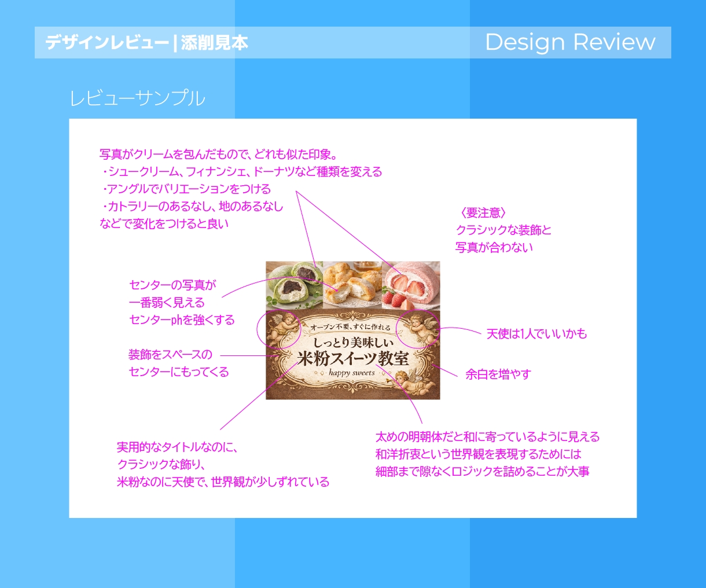Click the banner ribbon "オーブン不要、すぐに作れる"

[x=351, y=327]
